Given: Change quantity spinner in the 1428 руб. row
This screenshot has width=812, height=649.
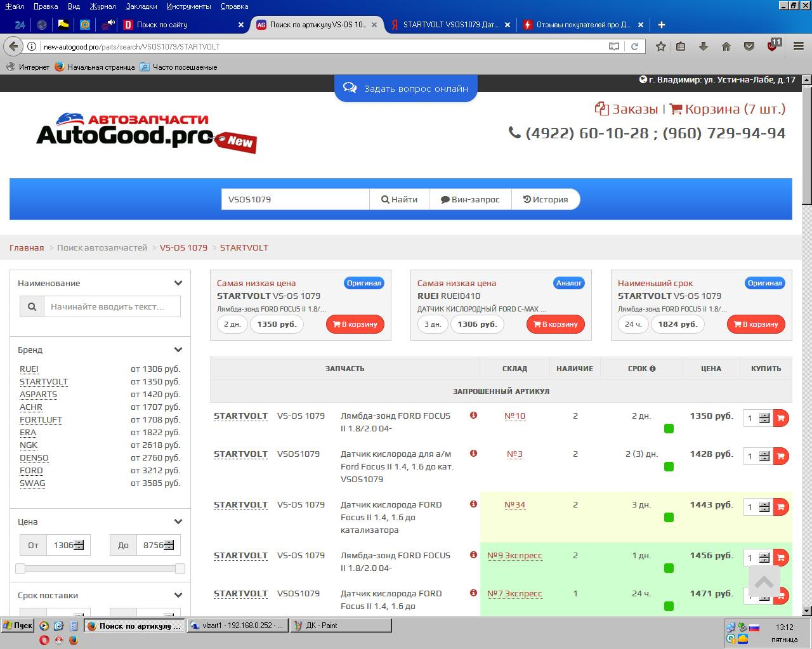Looking at the screenshot, I should pos(764,456).
